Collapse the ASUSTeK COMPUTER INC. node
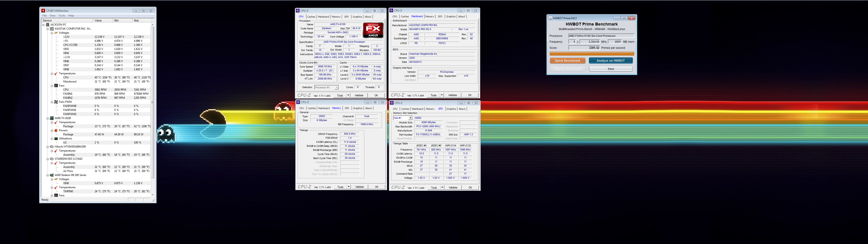This screenshot has height=244, width=868. coord(47,29)
